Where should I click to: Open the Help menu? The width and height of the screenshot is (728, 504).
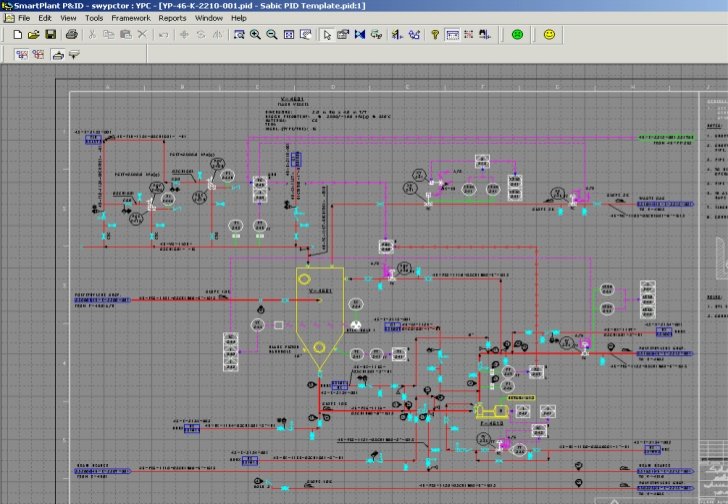click(239, 18)
